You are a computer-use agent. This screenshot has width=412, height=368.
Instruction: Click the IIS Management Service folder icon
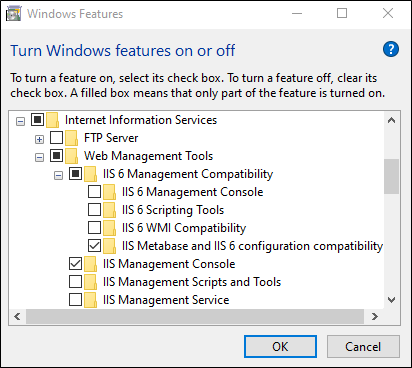point(90,300)
